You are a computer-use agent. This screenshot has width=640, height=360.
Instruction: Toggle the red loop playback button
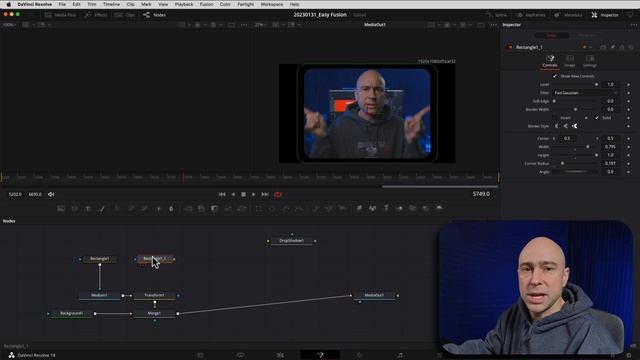tap(278, 194)
